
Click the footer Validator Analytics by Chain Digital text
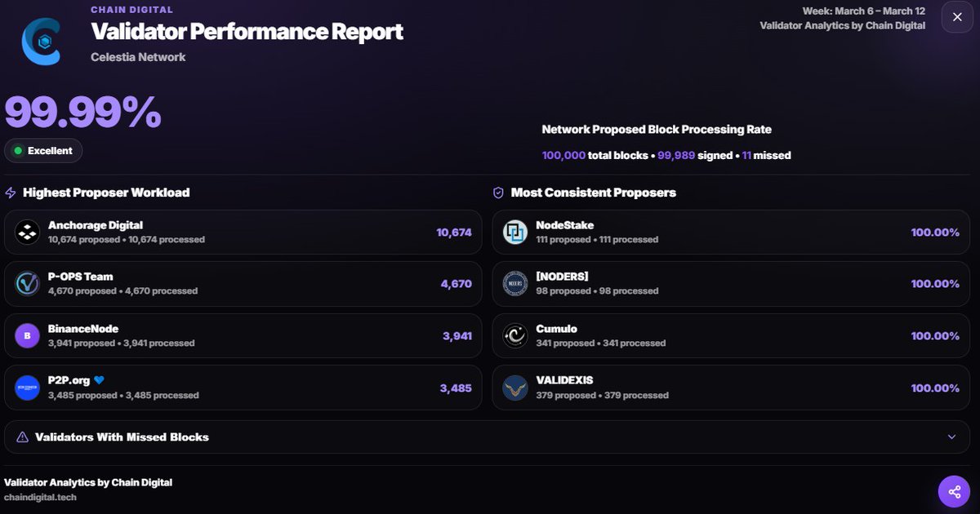pos(88,482)
